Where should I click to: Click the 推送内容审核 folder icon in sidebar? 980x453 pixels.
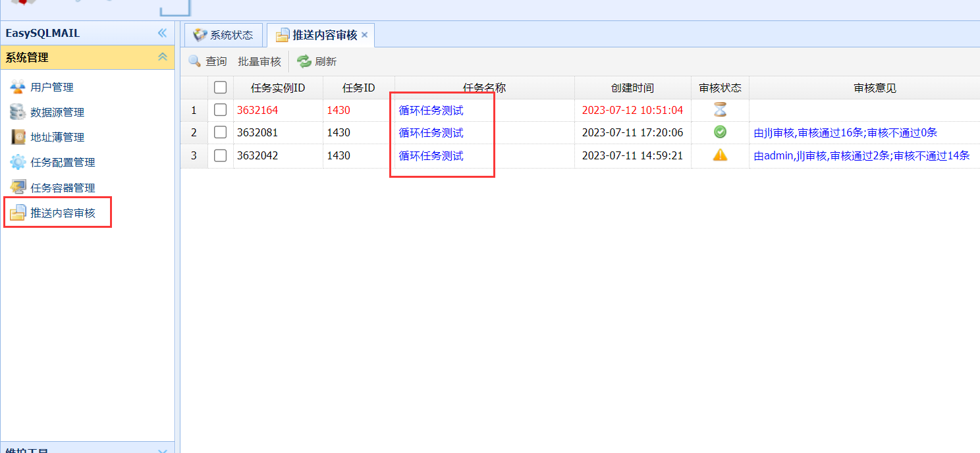18,213
